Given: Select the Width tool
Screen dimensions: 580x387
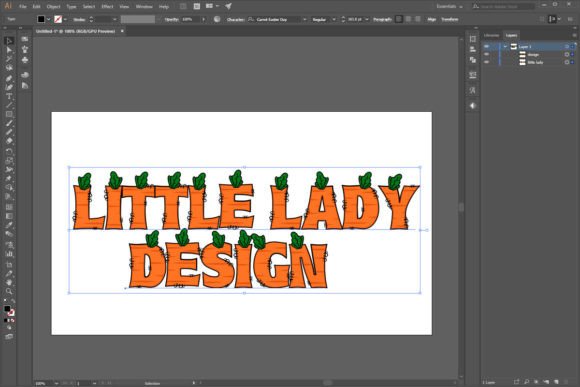Looking at the screenshot, I should click(9, 170).
